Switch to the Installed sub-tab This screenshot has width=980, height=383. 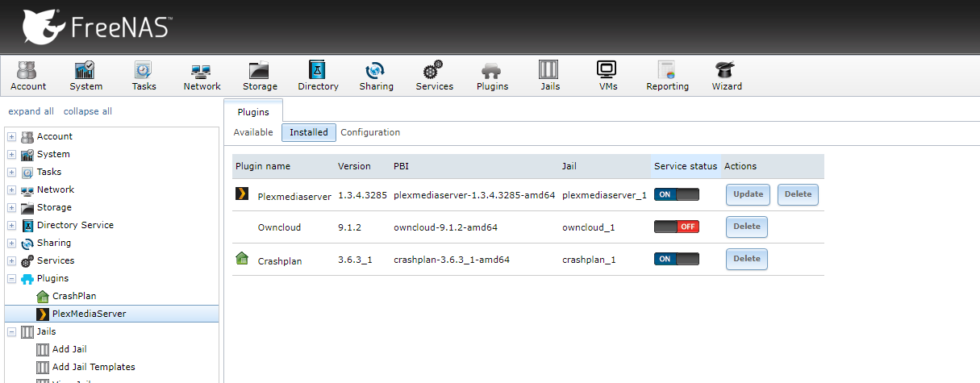(x=309, y=132)
